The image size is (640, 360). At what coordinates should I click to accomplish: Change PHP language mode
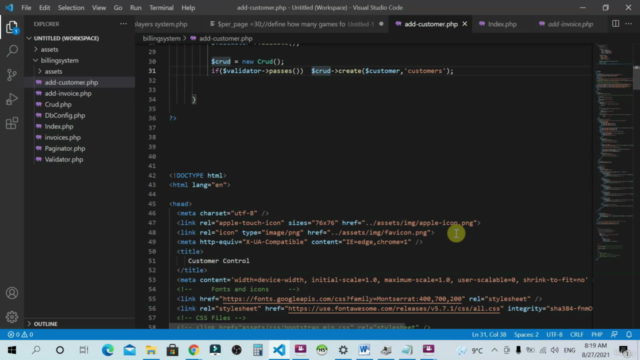[x=597, y=334]
